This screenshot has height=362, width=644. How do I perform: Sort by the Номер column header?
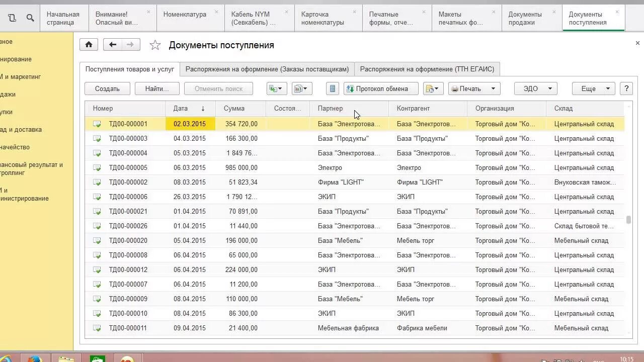pos(125,108)
